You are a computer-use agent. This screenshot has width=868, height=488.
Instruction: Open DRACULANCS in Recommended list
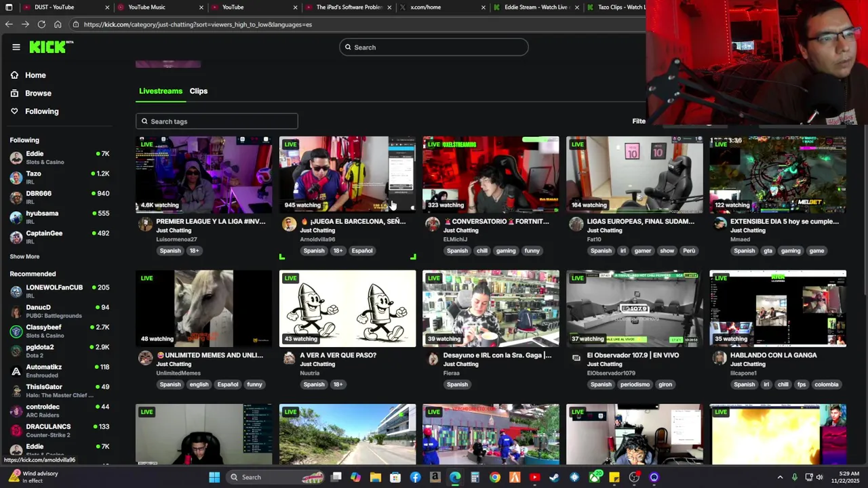tap(60, 430)
